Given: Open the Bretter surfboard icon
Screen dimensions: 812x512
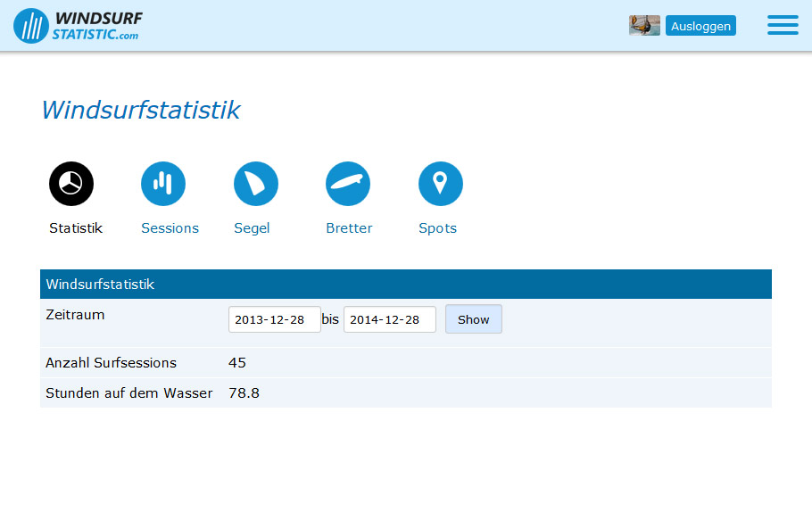Looking at the screenshot, I should click(348, 184).
